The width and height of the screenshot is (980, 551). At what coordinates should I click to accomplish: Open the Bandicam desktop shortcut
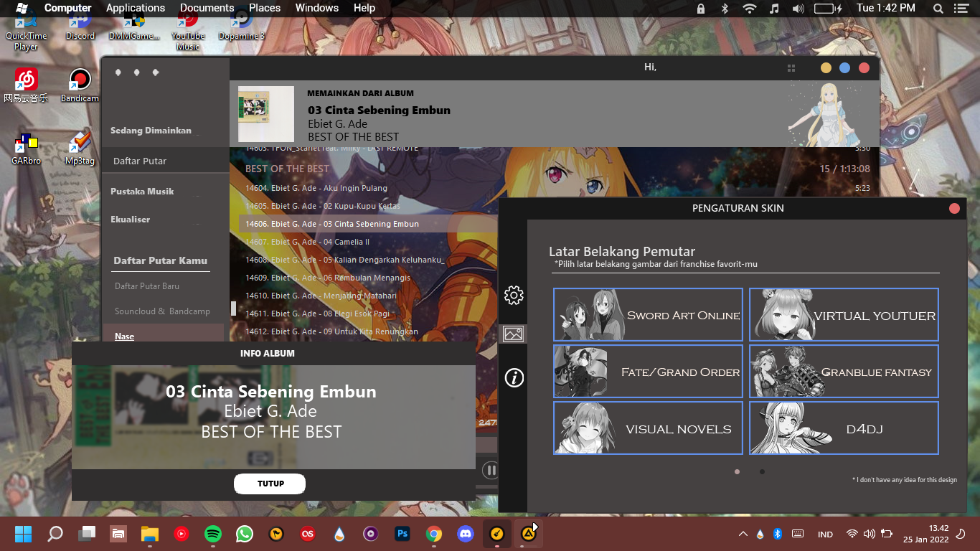click(x=80, y=85)
